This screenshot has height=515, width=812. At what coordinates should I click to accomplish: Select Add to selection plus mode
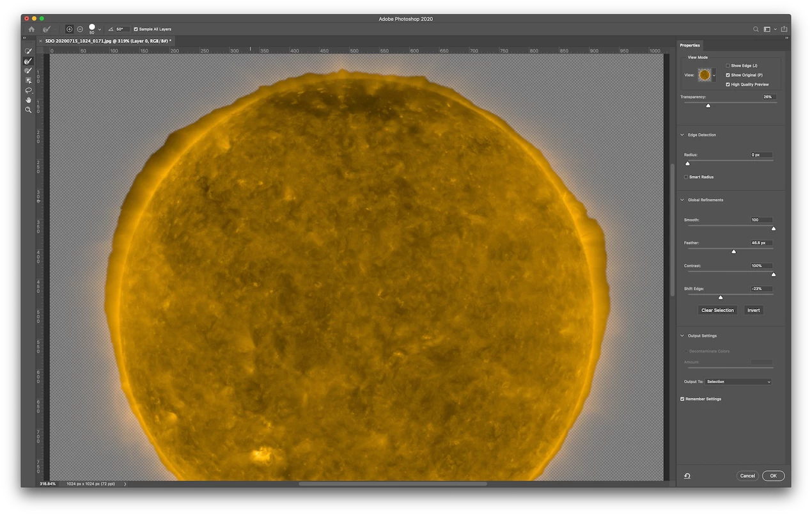click(x=69, y=29)
